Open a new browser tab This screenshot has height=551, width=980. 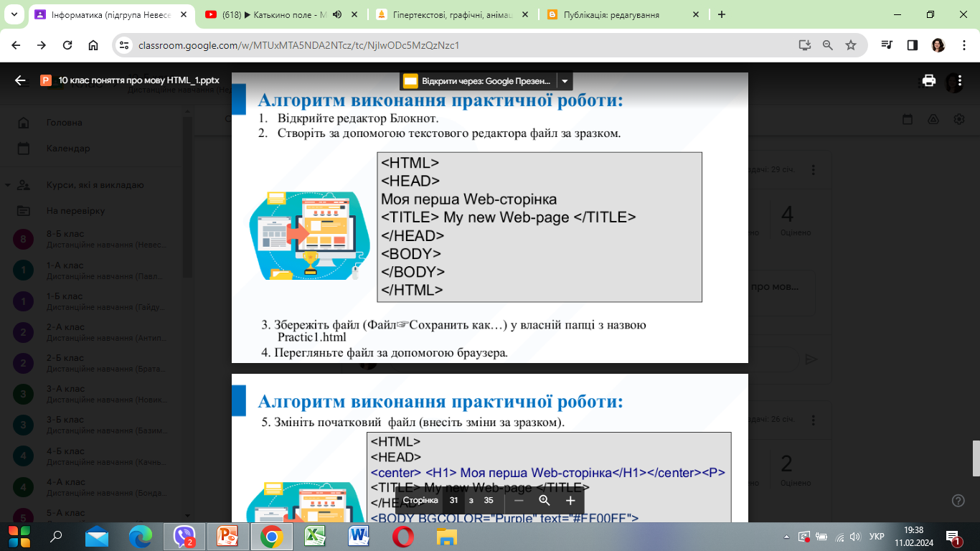pos(722,14)
